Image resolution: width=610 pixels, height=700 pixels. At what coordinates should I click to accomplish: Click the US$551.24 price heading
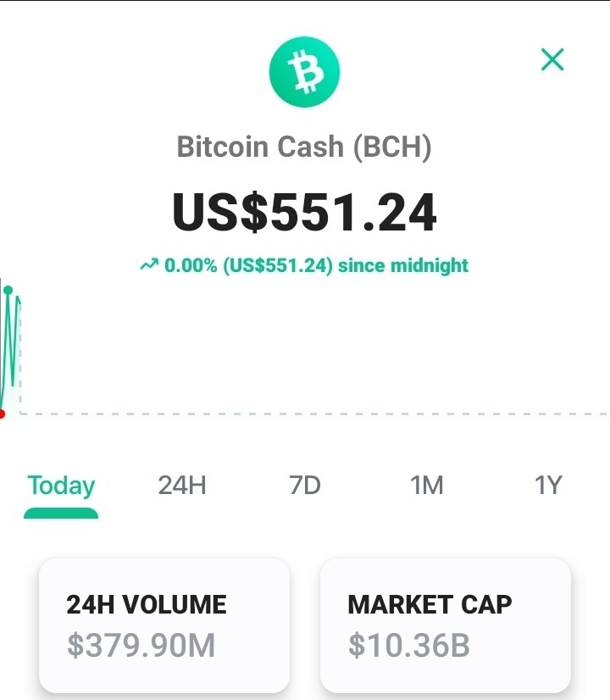click(x=304, y=212)
